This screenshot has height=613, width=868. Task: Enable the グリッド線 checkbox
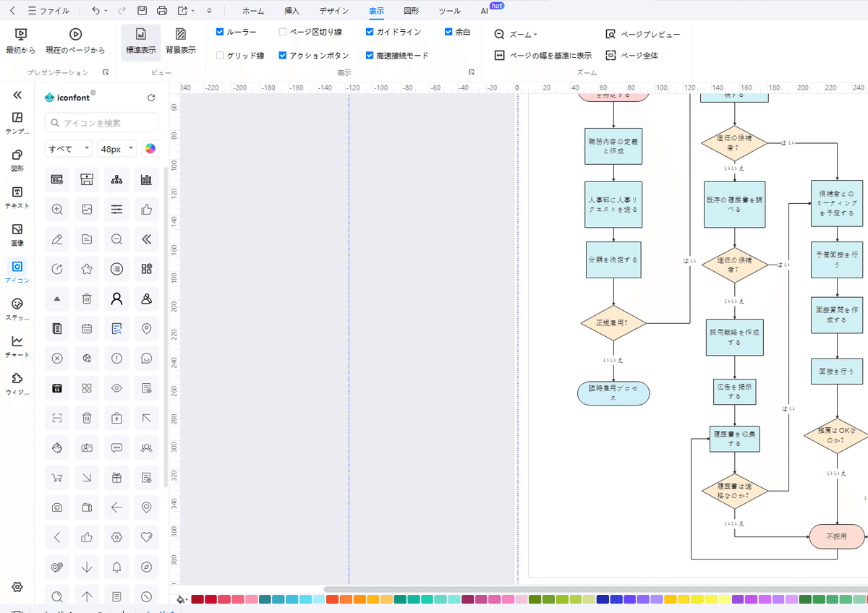(220, 55)
